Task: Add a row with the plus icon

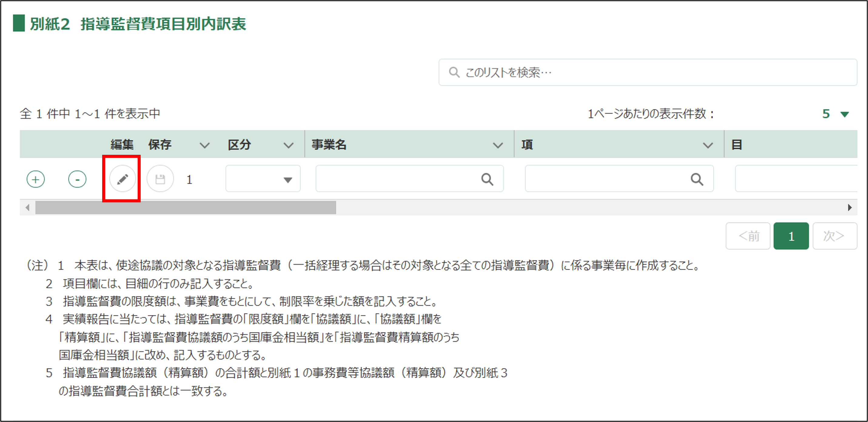Action: coord(35,179)
